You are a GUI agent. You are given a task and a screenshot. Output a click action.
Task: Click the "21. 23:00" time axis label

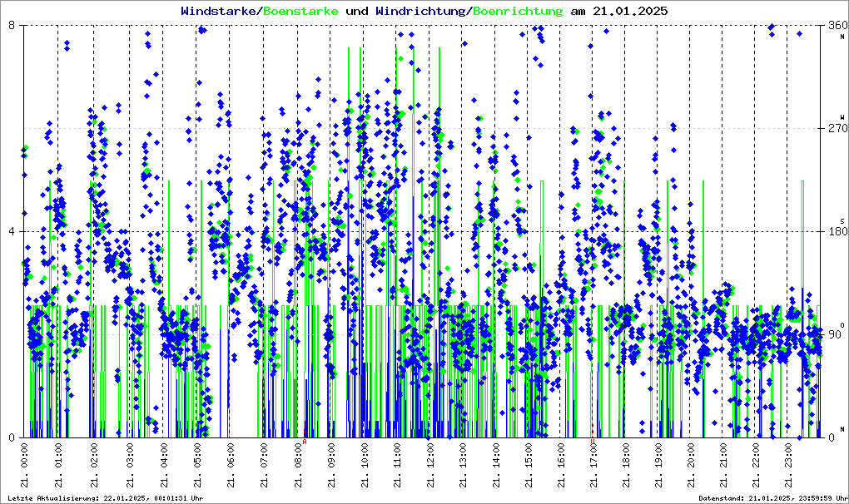(x=787, y=465)
